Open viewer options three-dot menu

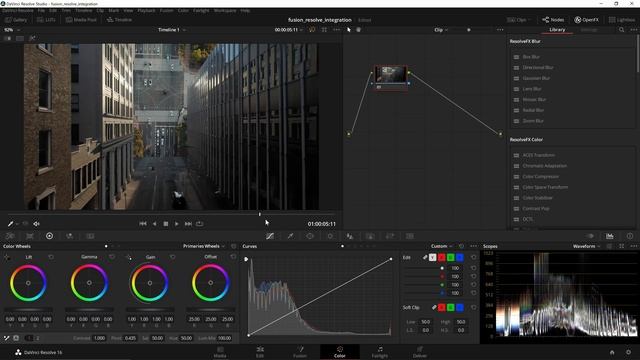pos(336,30)
